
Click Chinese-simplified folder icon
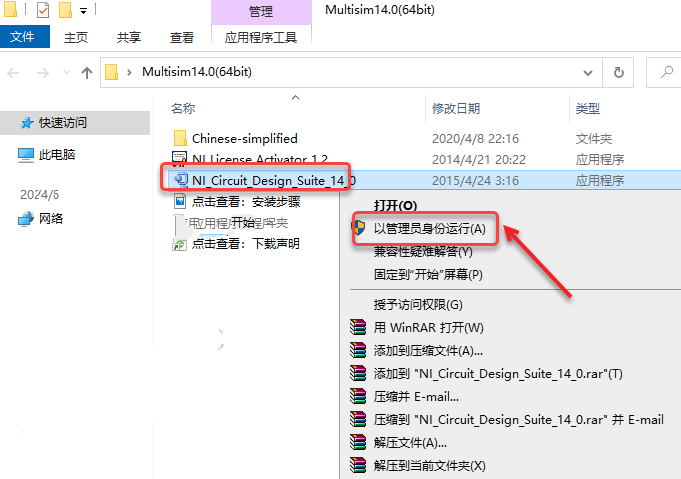pos(180,139)
